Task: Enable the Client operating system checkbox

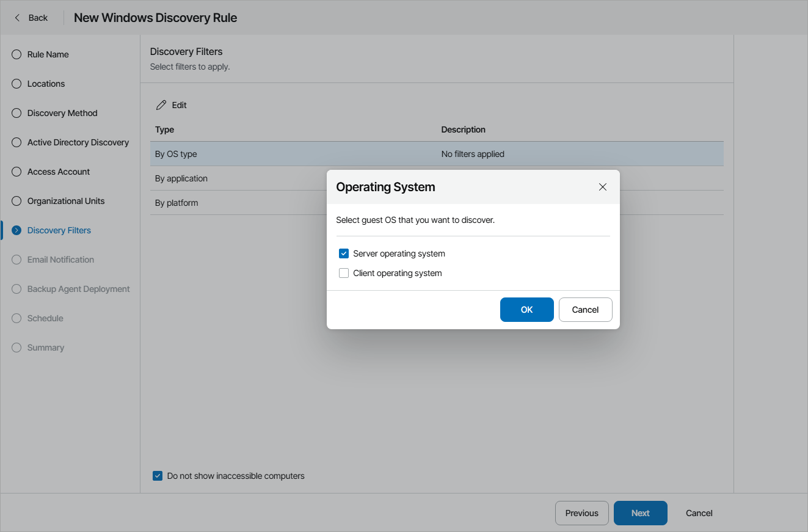Action: [343, 272]
